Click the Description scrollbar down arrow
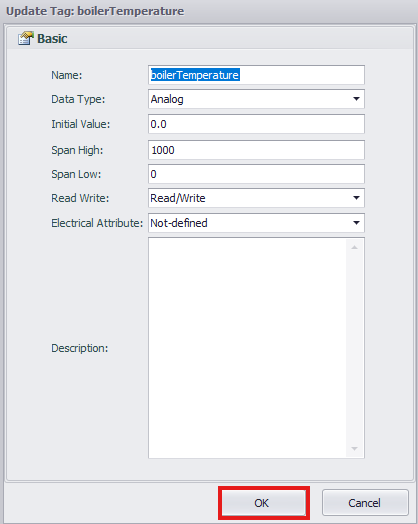The width and height of the screenshot is (418, 524). coord(355,448)
